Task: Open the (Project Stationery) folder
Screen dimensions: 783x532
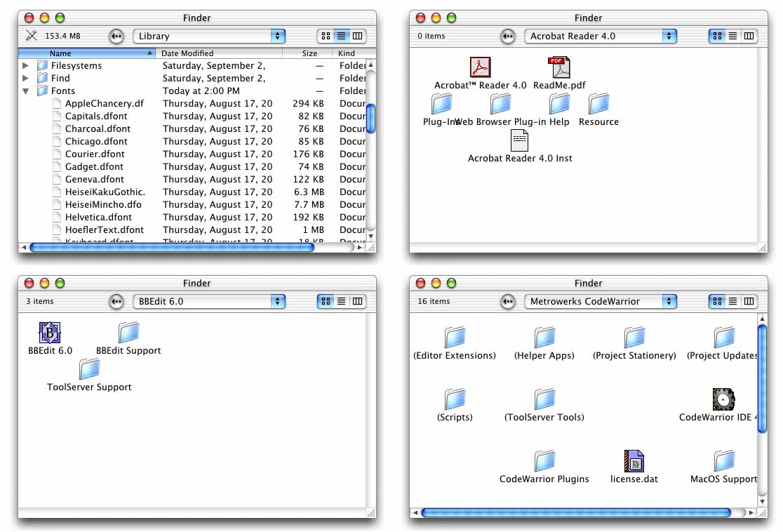Action: tap(634, 337)
